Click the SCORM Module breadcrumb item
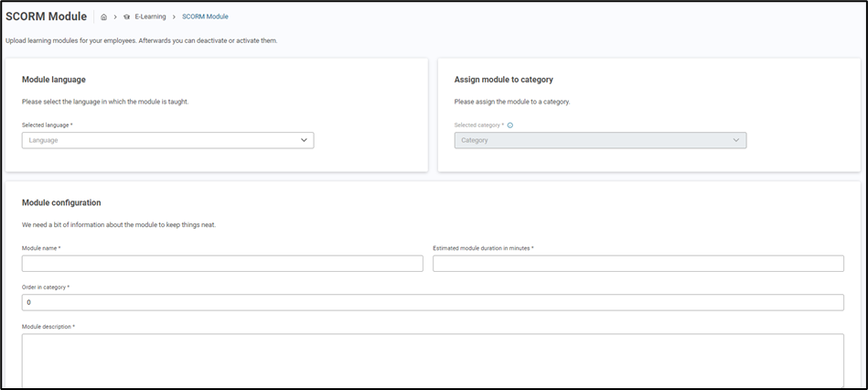The width and height of the screenshot is (868, 390). point(205,16)
